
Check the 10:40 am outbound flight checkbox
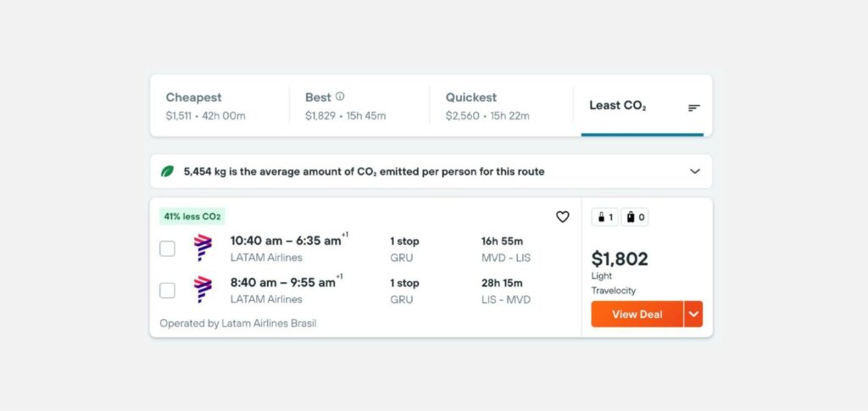(x=167, y=249)
